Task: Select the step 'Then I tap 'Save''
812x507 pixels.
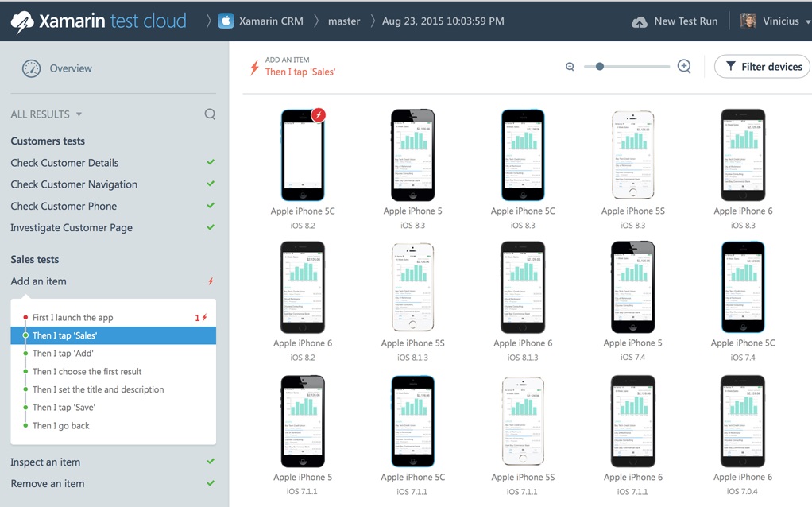Action: pyautogui.click(x=64, y=408)
